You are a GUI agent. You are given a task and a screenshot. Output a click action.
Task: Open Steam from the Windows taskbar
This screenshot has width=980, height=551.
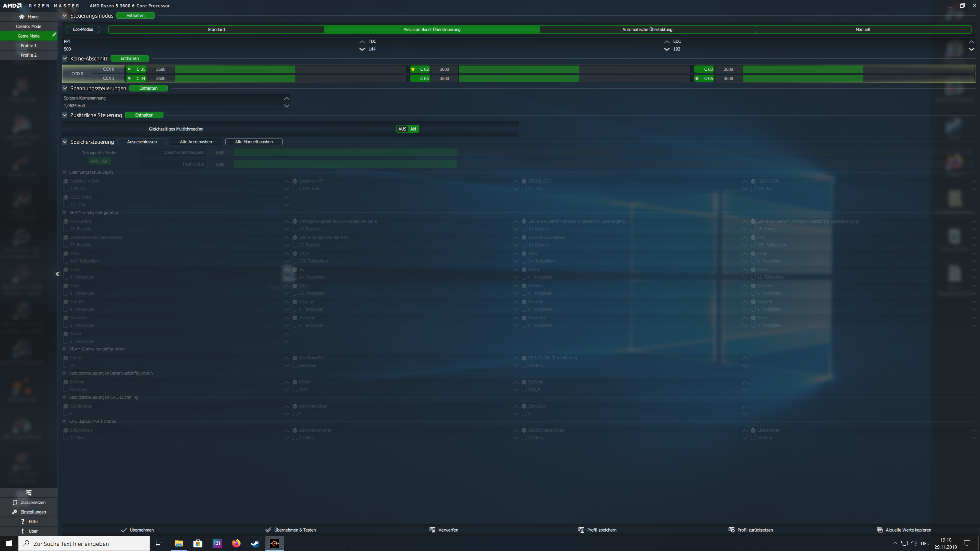pos(255,543)
